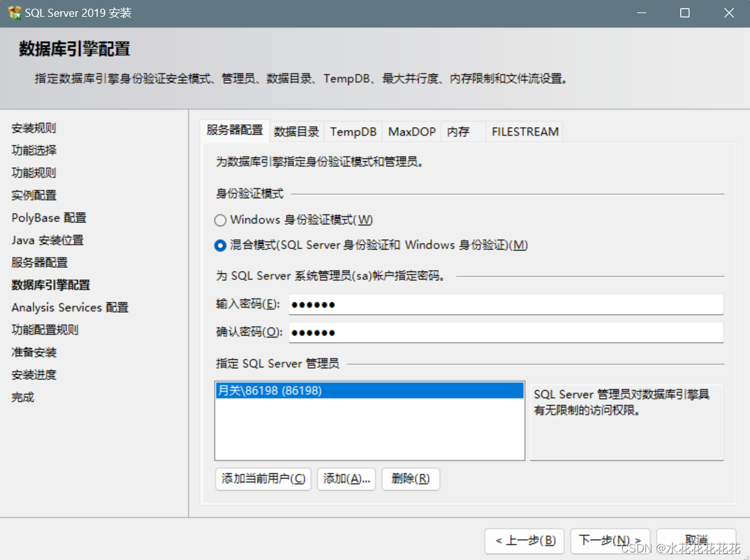750x560 pixels.
Task: Click 添加当前用户(C) button
Action: point(263,479)
